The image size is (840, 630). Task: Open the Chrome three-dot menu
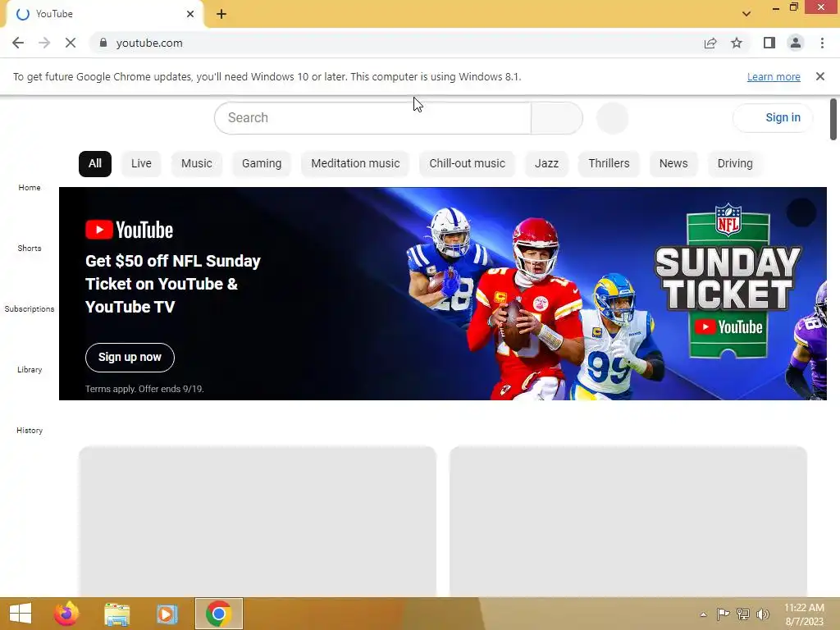[x=822, y=43]
